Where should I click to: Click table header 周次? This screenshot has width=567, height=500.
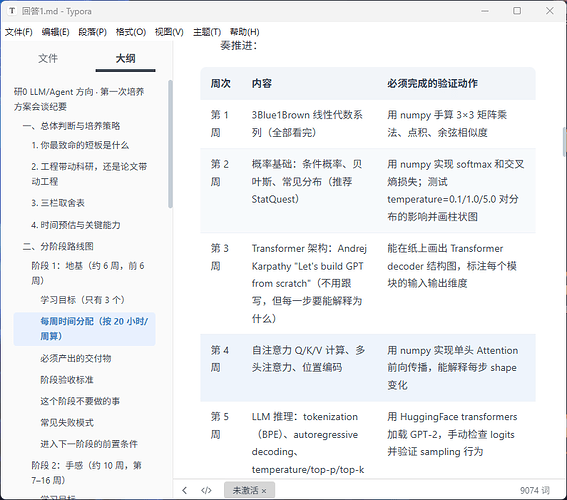point(221,84)
